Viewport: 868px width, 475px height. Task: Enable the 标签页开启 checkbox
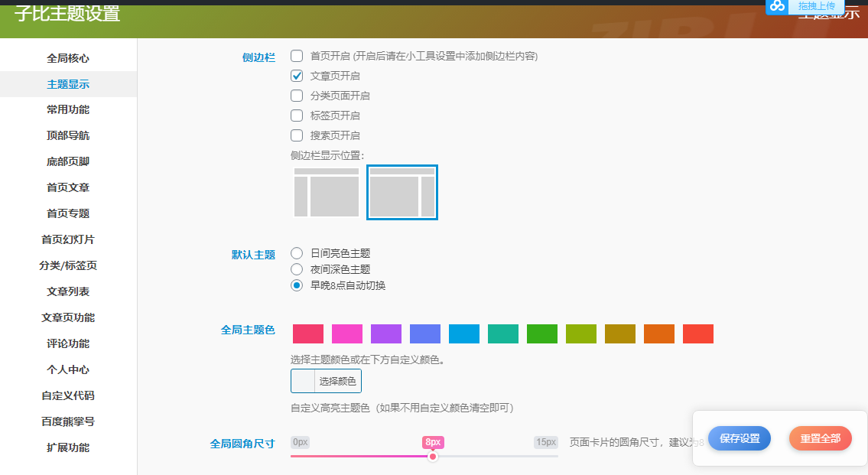click(296, 115)
